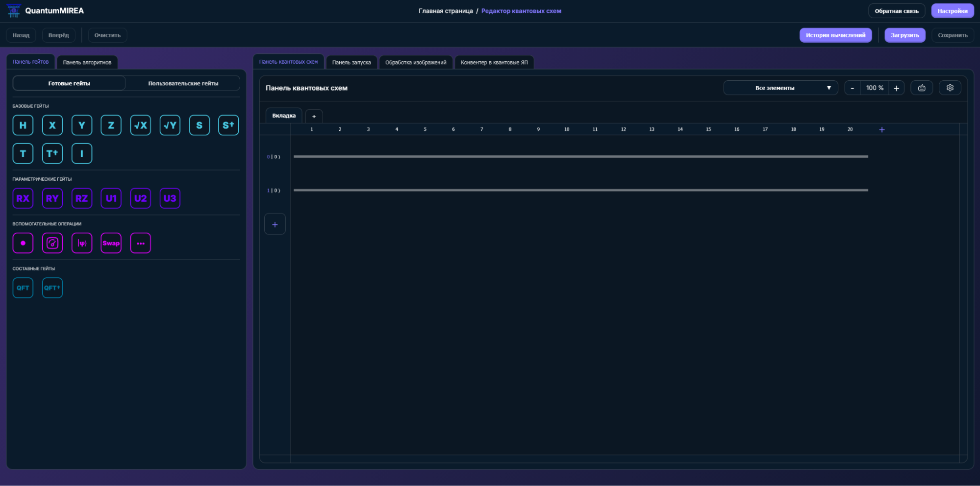This screenshot has width=980, height=486.
Task: Decrease zoom with minus button
Action: pos(853,88)
